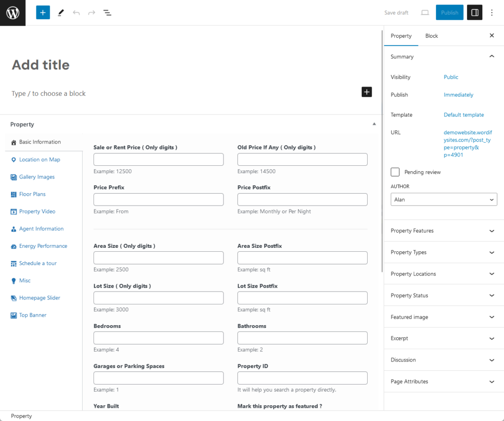
Task: Click the Save draft link
Action: (396, 13)
